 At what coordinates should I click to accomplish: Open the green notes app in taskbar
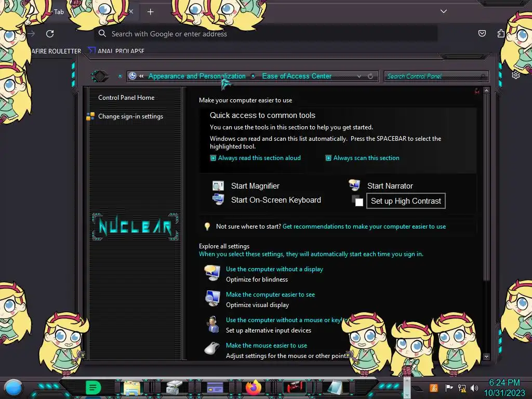point(93,387)
